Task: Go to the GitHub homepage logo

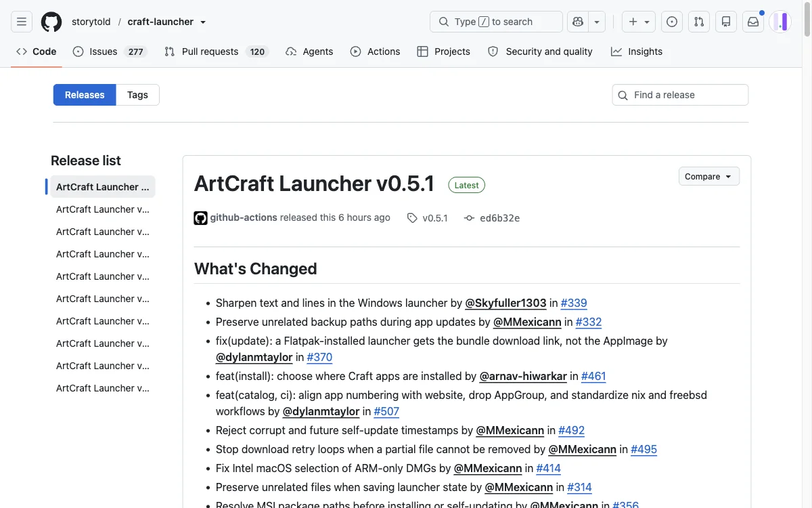Action: [x=51, y=22]
